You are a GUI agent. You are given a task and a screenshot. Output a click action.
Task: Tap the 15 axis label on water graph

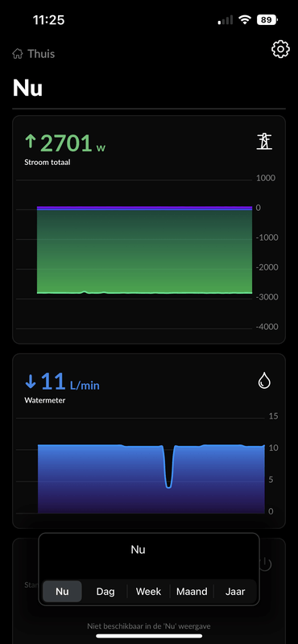pyautogui.click(x=273, y=416)
